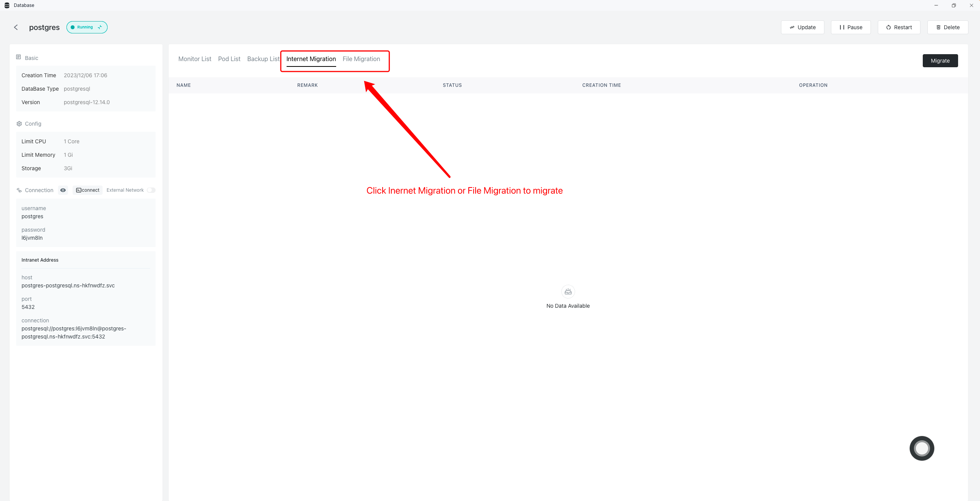Click the Connection section link icon
The width and height of the screenshot is (980, 501).
click(19, 190)
